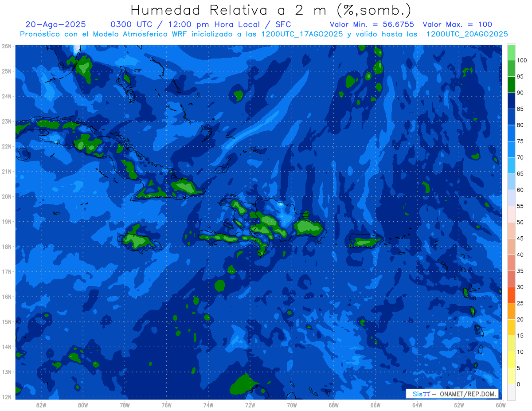The width and height of the screenshot is (532, 411).
Task: Click the legend value 60
Action: (x=520, y=190)
